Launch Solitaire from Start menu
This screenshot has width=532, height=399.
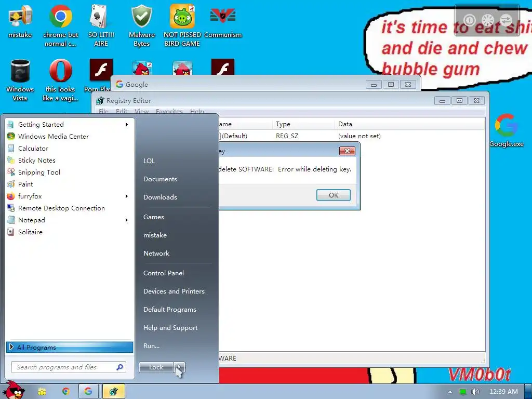pos(69,232)
